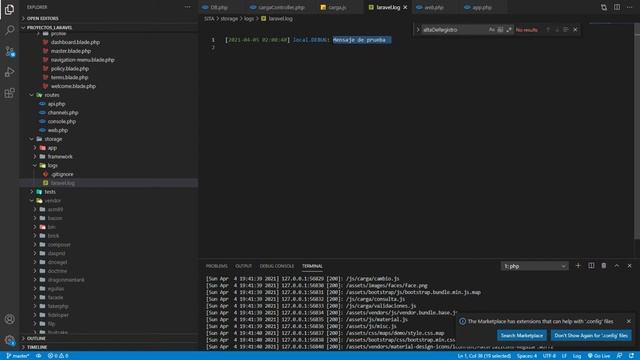
Task: Split the editor to the right
Action: click(x=617, y=7)
